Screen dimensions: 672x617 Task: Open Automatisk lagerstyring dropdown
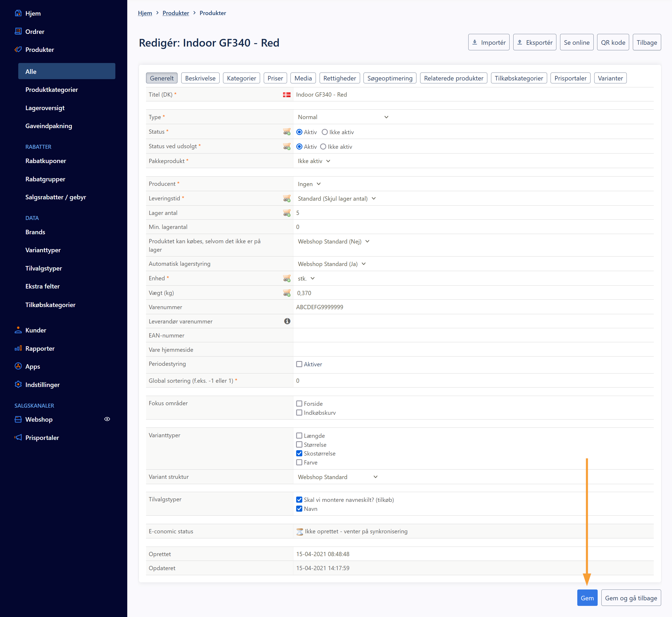pos(332,264)
